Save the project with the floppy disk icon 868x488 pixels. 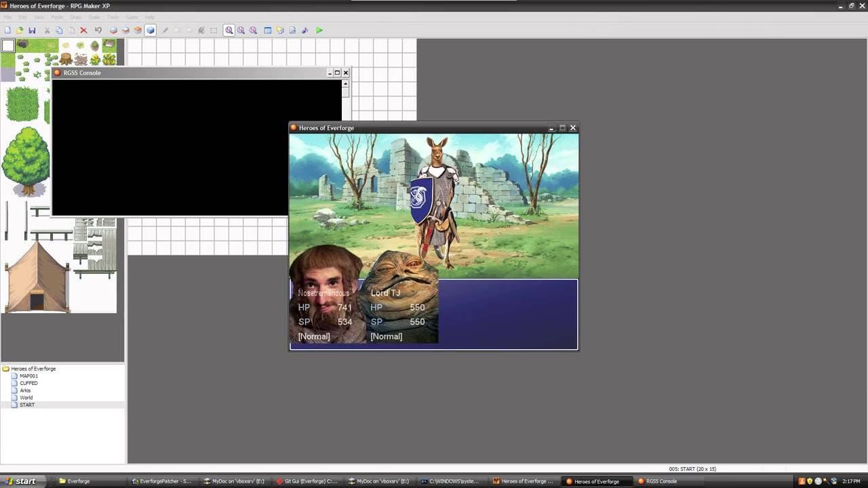pyautogui.click(x=32, y=30)
